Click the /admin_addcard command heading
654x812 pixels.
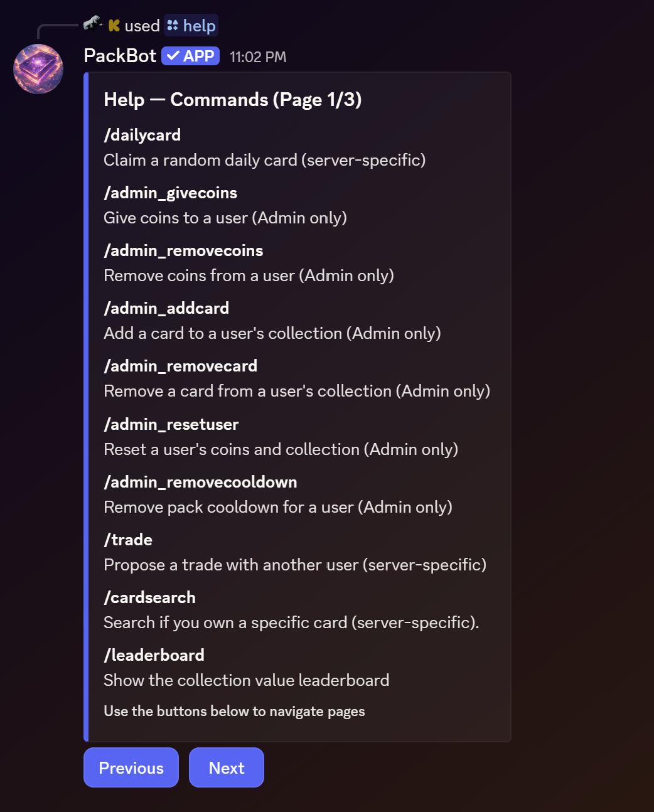click(166, 308)
